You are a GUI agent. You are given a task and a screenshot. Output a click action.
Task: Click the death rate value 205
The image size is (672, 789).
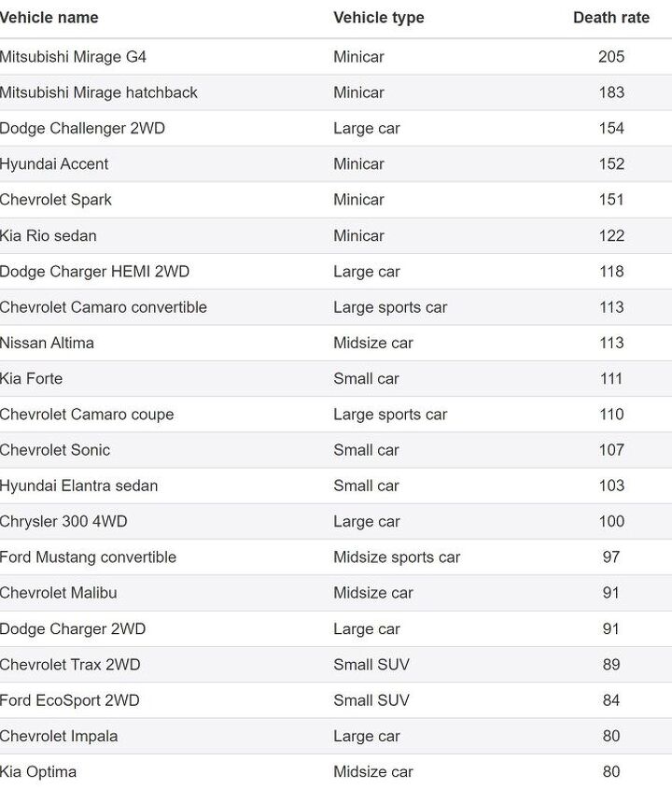610,57
